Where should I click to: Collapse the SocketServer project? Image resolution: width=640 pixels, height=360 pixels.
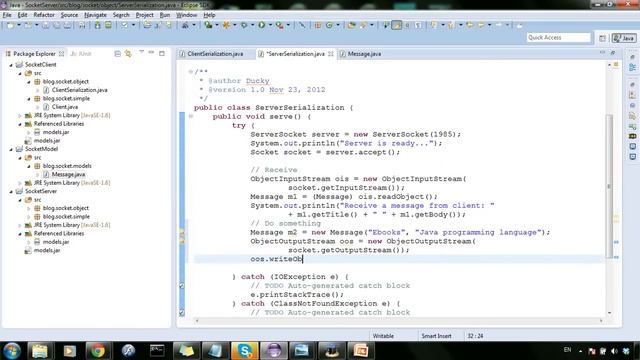pyautogui.click(x=11, y=191)
